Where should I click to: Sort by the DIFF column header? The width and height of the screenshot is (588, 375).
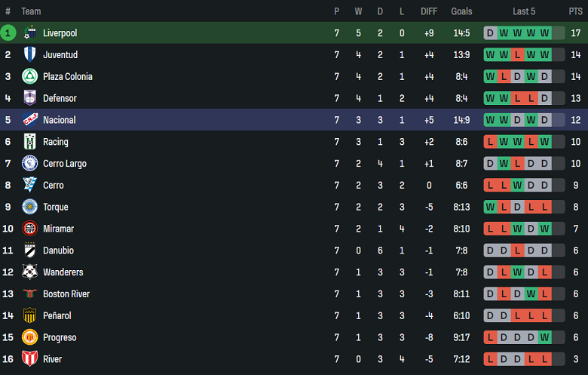coord(429,11)
